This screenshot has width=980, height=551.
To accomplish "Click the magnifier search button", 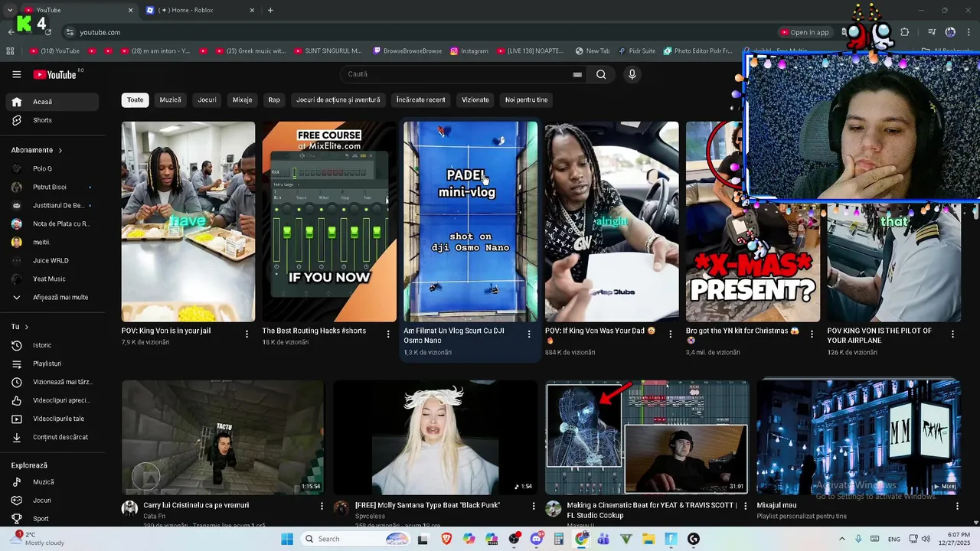I will click(x=601, y=74).
